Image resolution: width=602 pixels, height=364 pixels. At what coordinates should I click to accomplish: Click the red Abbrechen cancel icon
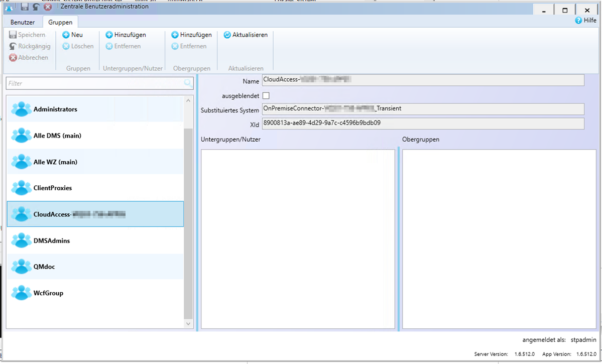(x=12, y=57)
